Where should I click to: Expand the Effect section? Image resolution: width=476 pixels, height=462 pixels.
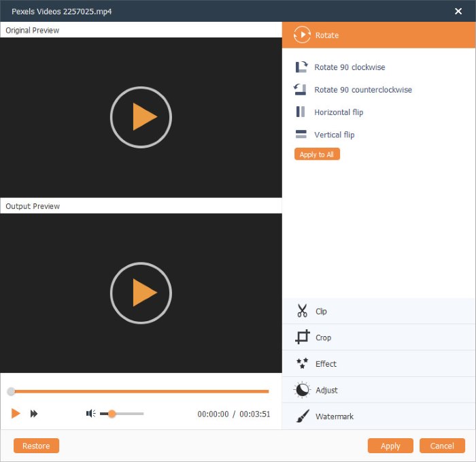tap(379, 363)
